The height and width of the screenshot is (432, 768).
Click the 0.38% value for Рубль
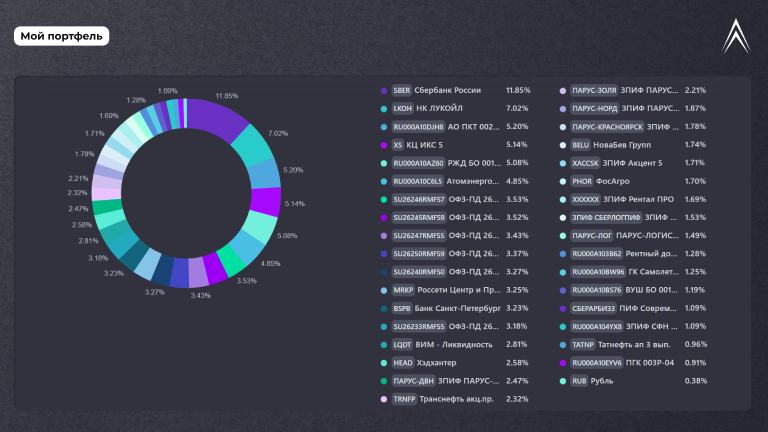[x=696, y=381]
